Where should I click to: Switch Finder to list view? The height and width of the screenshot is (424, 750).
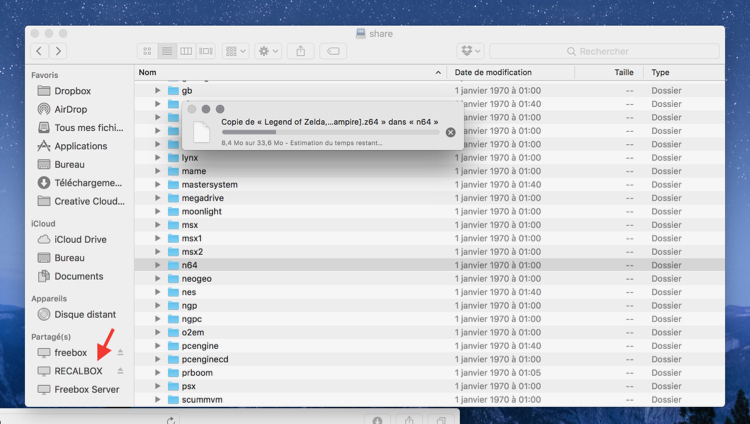point(167,51)
